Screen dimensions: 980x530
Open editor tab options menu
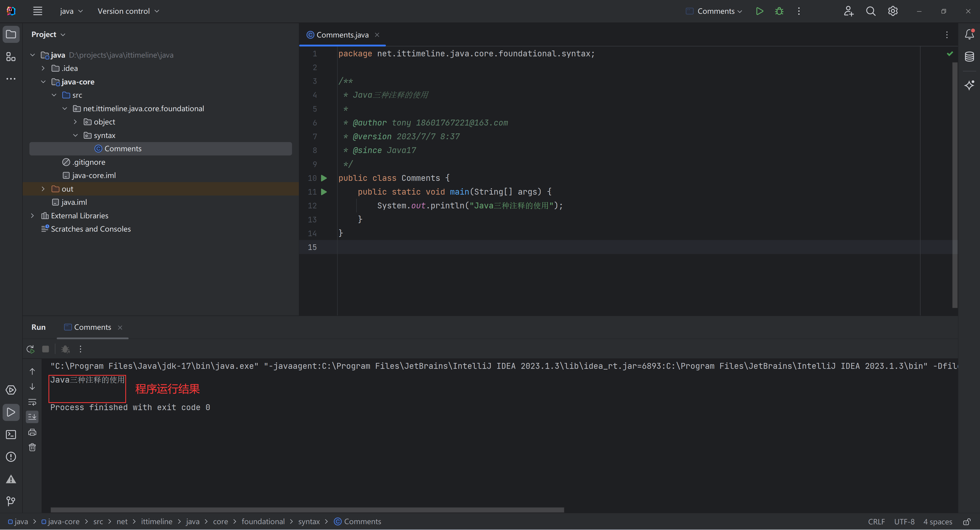pos(947,35)
